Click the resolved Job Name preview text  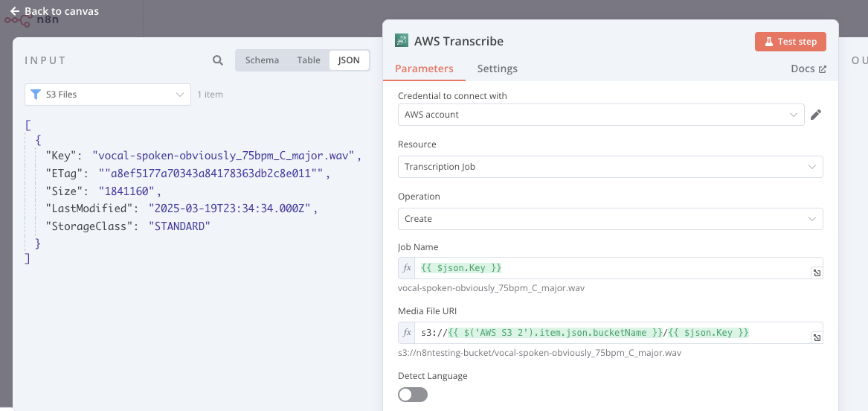[492, 288]
